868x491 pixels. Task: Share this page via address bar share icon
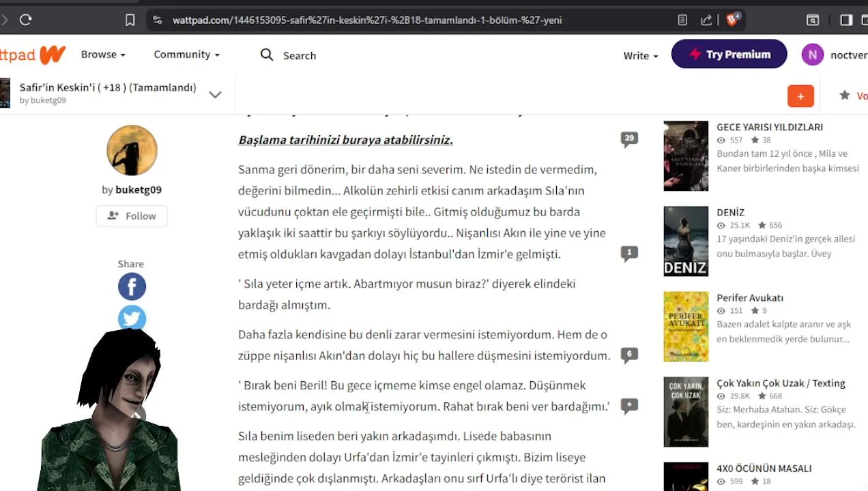coord(706,20)
